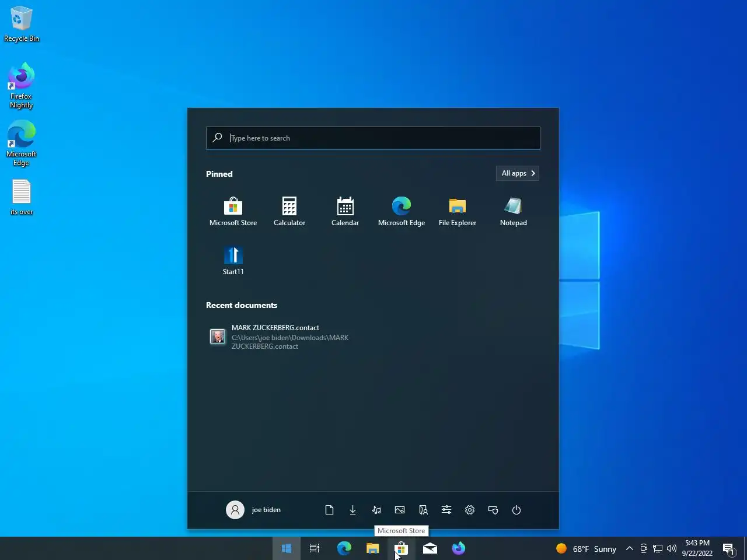747x560 pixels.
Task: Open Task View on the taskbar
Action: tap(315, 548)
